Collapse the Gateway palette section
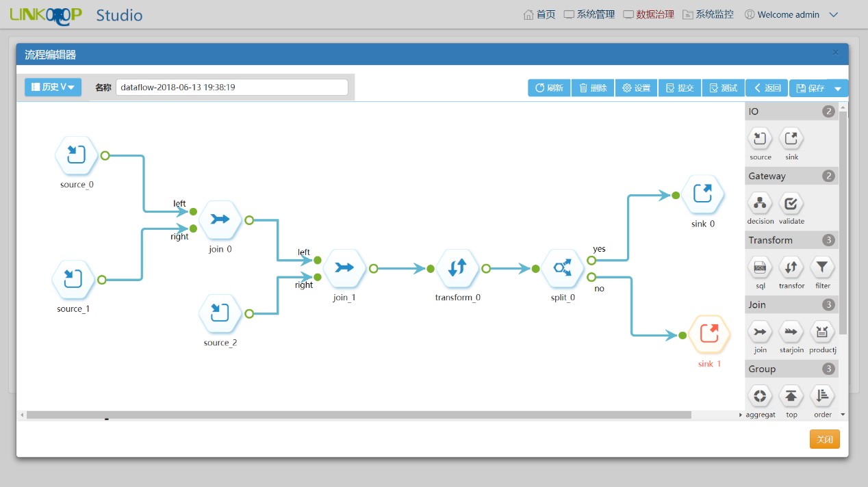The height and width of the screenshot is (487, 868). tap(791, 176)
